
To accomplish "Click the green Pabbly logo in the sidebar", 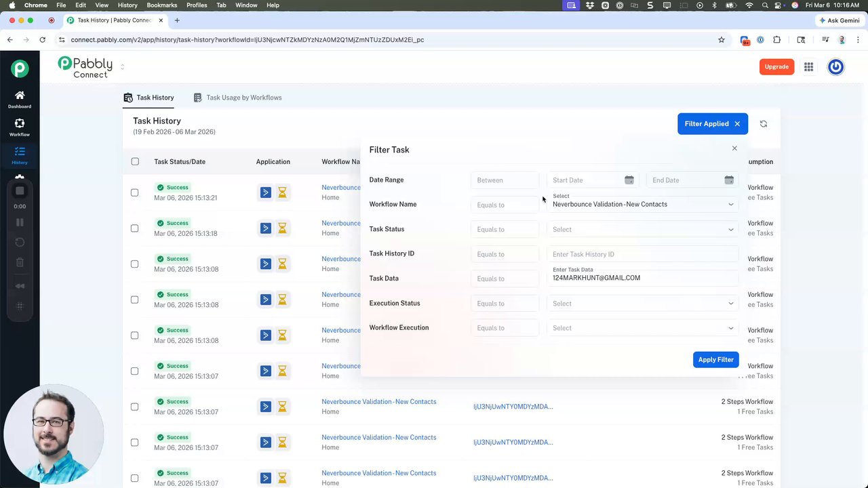I will (20, 68).
